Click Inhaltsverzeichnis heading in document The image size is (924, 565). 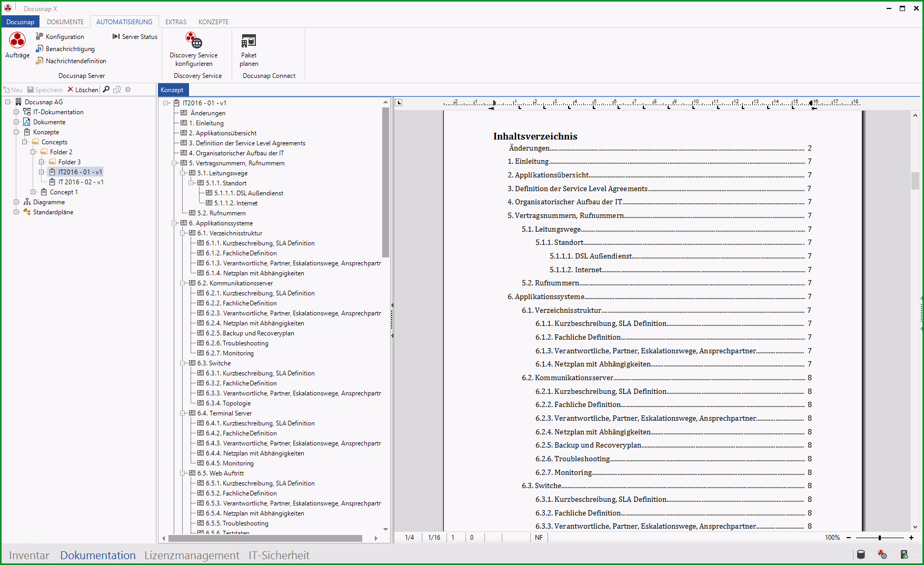coord(535,136)
